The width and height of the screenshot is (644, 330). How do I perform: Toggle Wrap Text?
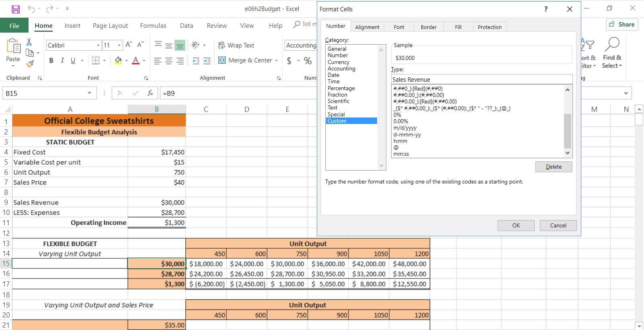[x=236, y=45]
